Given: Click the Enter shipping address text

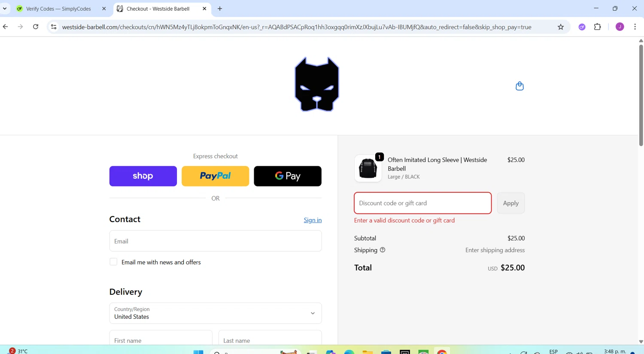Looking at the screenshot, I should click(x=495, y=250).
